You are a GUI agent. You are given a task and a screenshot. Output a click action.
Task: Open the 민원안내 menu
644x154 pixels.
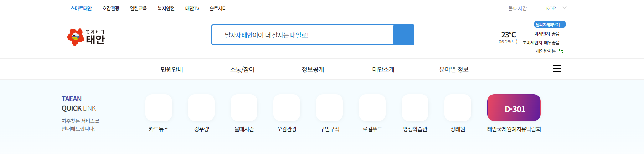pos(172,69)
